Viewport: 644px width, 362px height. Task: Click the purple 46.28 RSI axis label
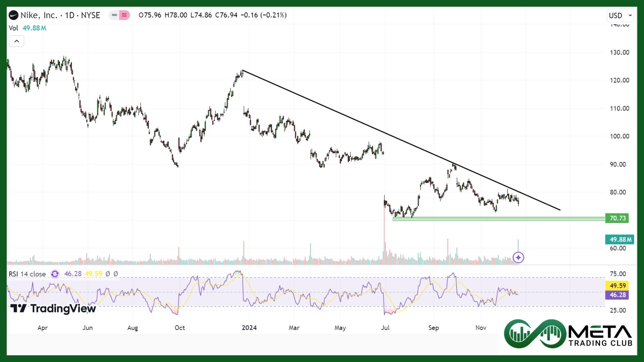click(617, 295)
